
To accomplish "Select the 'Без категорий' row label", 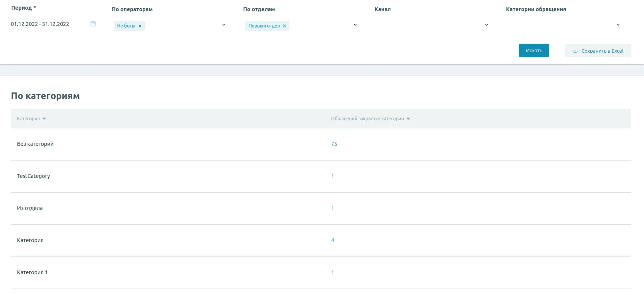I will coord(35,144).
